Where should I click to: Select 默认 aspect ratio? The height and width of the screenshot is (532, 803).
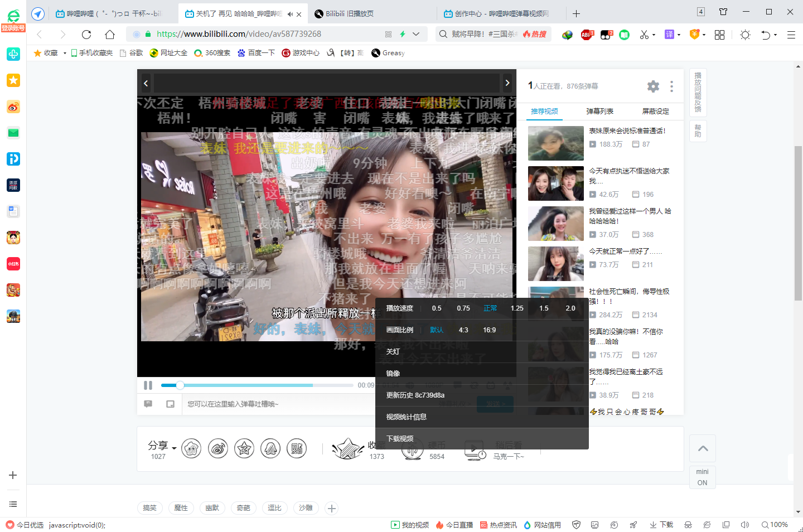tap(437, 330)
